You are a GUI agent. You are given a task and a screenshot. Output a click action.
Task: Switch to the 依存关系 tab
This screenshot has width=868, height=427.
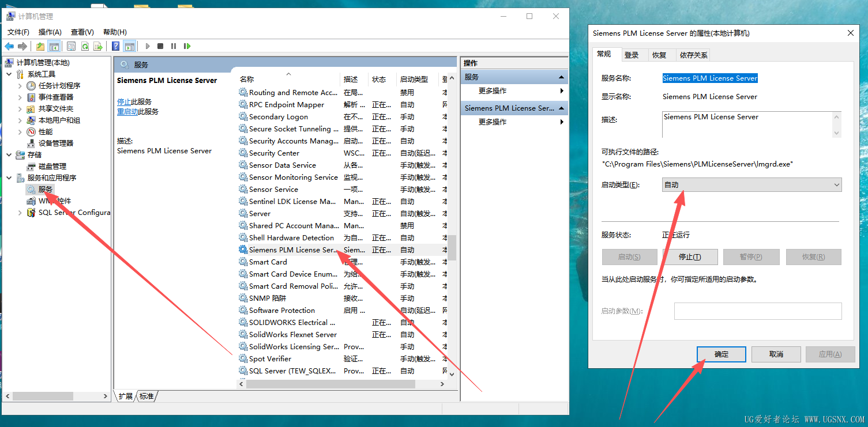point(693,55)
